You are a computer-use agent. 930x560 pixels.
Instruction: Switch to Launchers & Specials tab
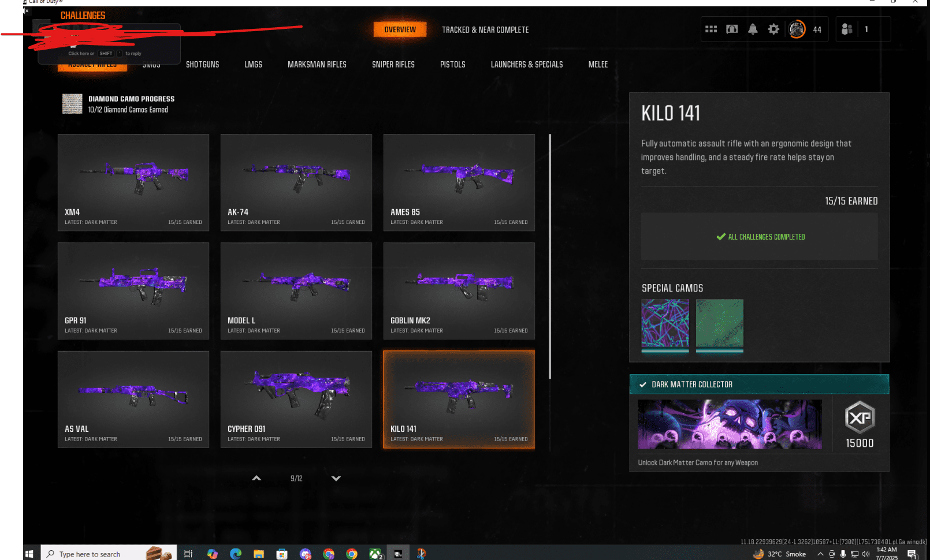(526, 65)
